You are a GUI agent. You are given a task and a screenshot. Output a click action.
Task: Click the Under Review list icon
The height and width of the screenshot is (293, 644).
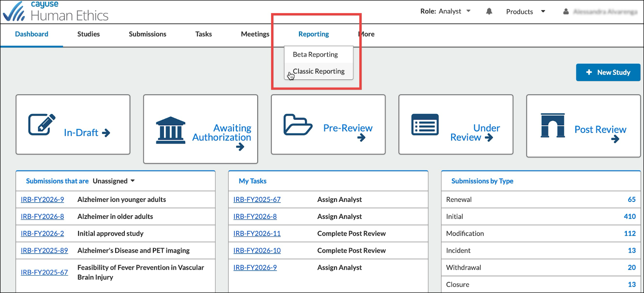pos(425,125)
